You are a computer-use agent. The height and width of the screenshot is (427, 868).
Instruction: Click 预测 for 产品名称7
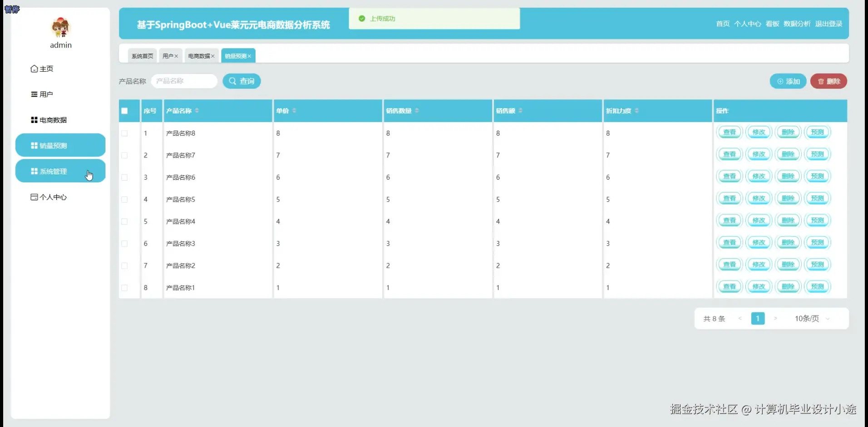coord(817,154)
